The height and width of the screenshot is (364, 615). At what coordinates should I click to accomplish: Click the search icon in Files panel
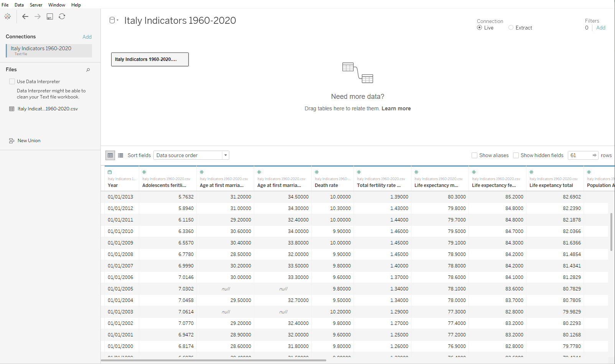tap(88, 70)
